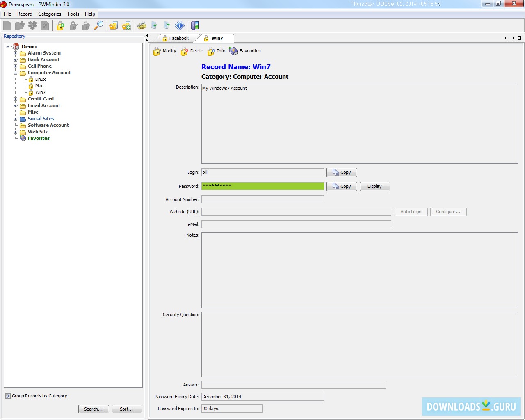The image size is (525, 420).
Task: Open the Categories menu
Action: [x=50, y=14]
